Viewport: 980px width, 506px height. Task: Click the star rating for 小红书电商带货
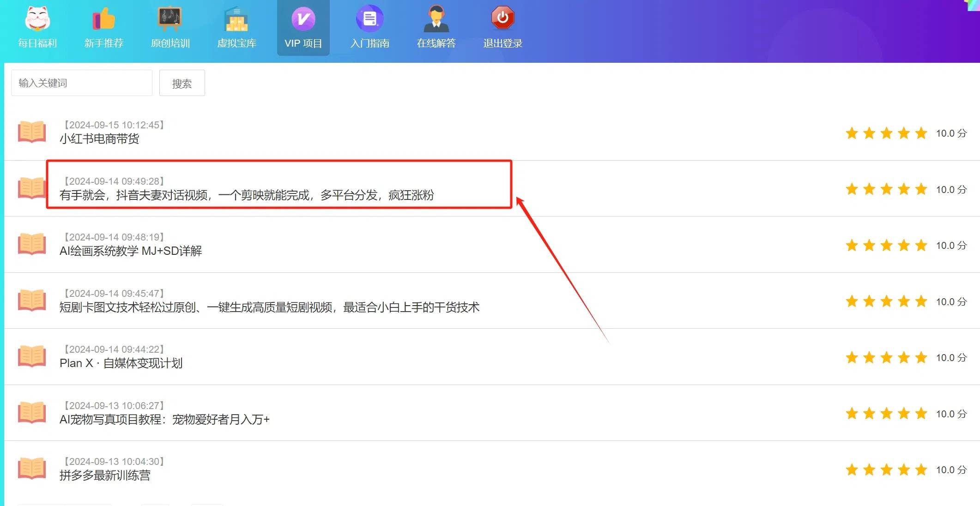pyautogui.click(x=886, y=133)
